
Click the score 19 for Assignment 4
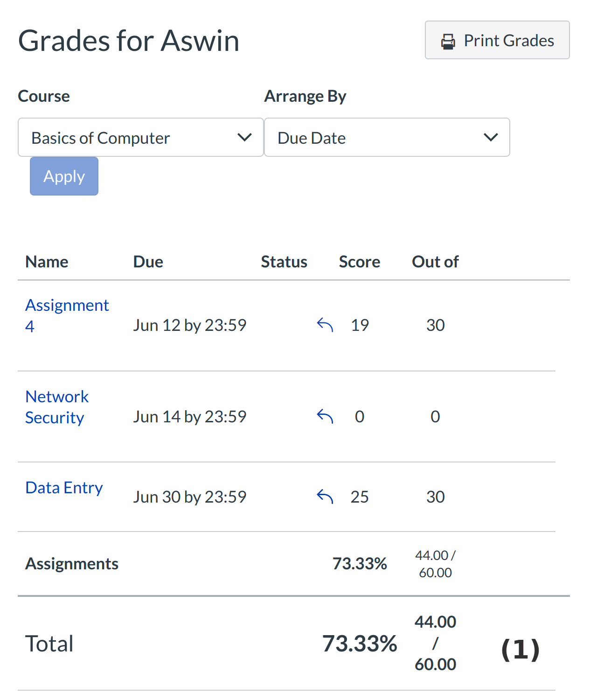tap(360, 325)
